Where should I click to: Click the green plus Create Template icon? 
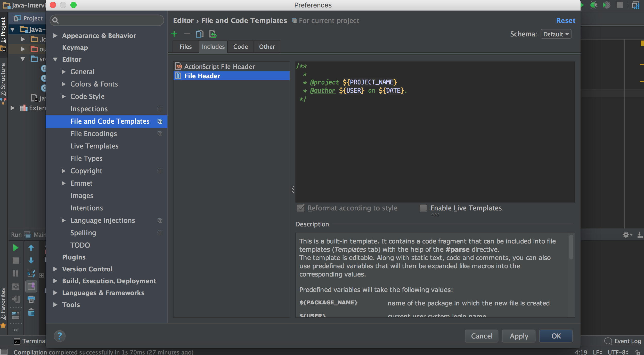coord(174,34)
